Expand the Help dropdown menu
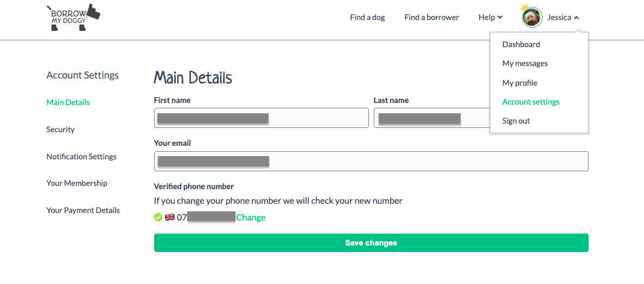This screenshot has width=644, height=284. pyautogui.click(x=490, y=17)
